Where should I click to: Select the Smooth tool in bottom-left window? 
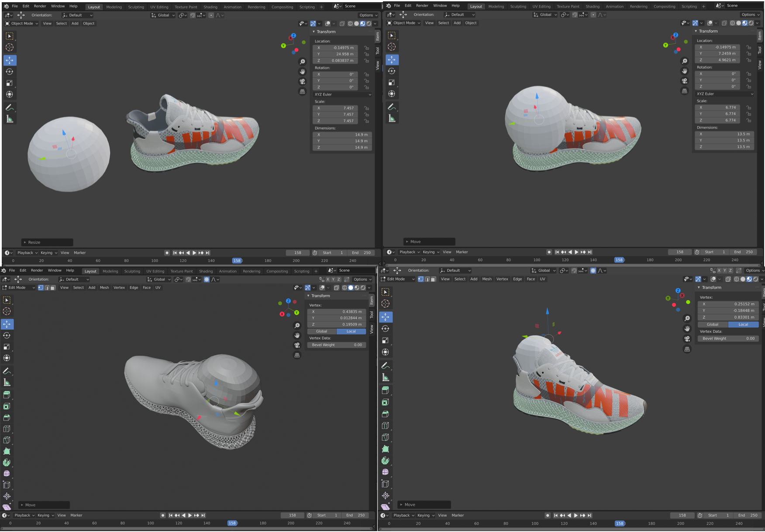(7, 473)
